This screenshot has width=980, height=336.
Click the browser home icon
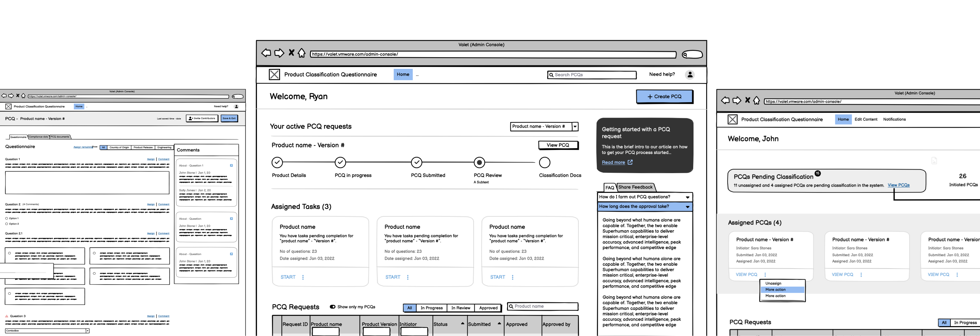pyautogui.click(x=301, y=54)
